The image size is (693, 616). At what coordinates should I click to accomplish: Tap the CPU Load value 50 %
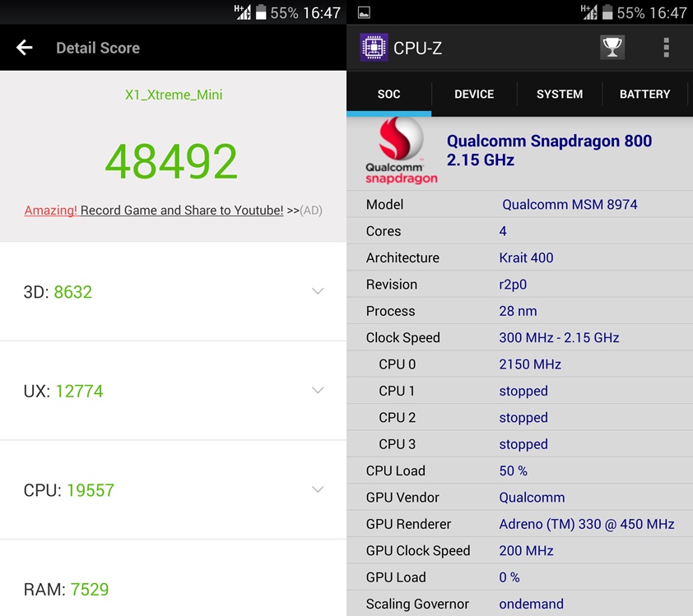point(513,470)
